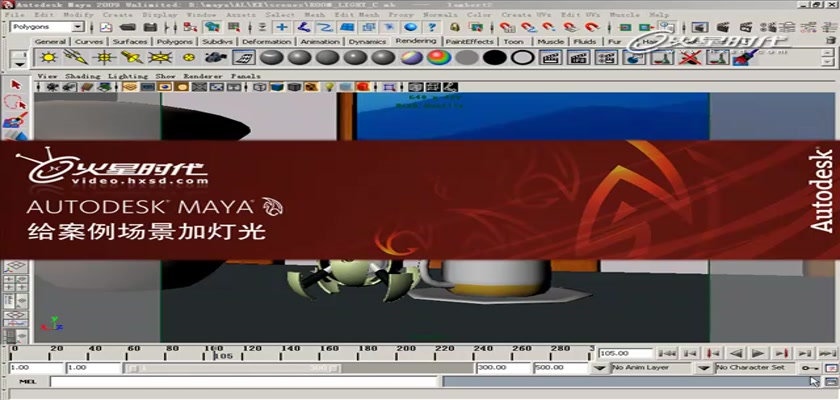Create a camera from the Rendering shelf
This screenshot has width=840, height=400.
(x=216, y=57)
